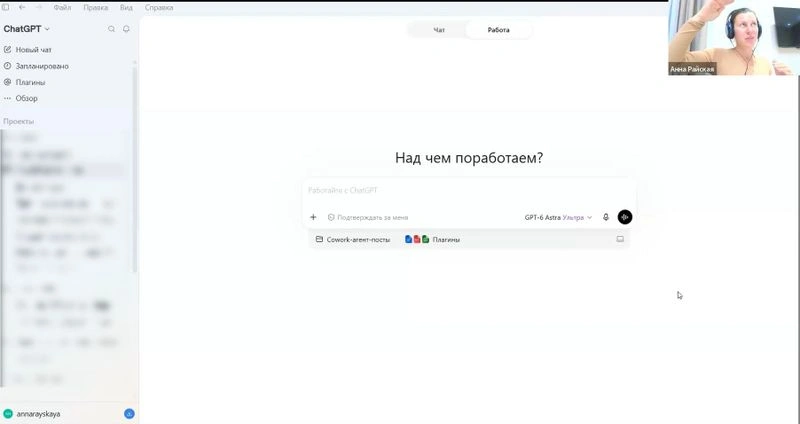The image size is (800, 424).
Task: Click the Анна Райская video thumbnail
Action: tap(734, 38)
